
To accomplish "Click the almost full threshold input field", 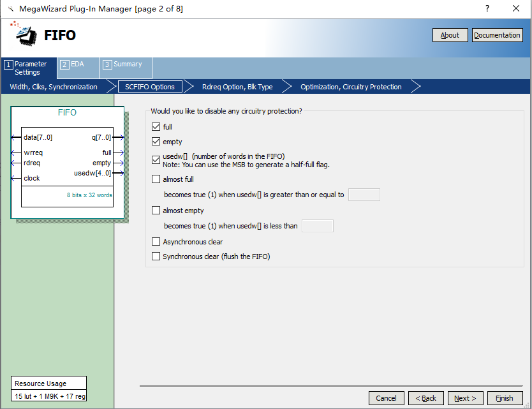I will pyautogui.click(x=364, y=195).
